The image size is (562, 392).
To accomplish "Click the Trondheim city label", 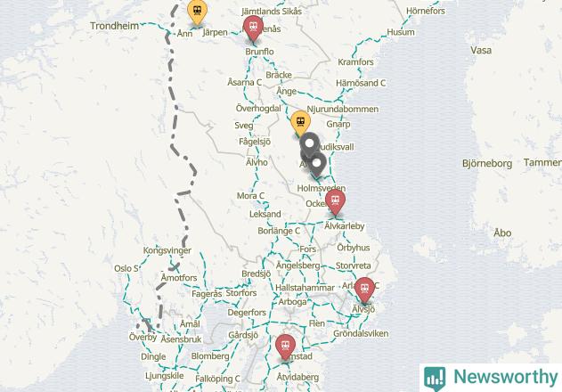I will [114, 26].
